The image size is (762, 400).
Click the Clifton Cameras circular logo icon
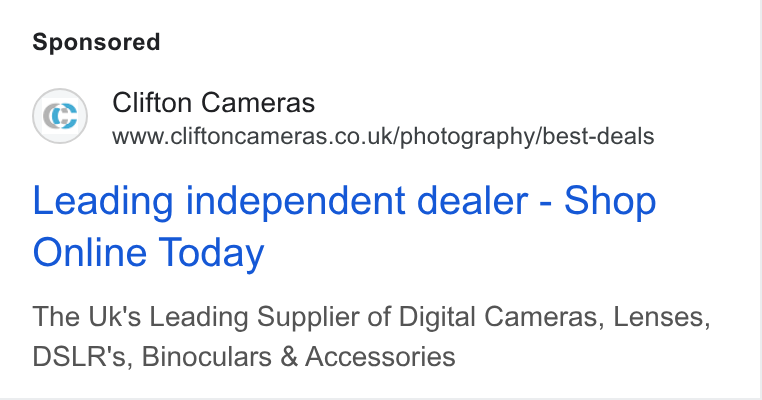coord(60,116)
